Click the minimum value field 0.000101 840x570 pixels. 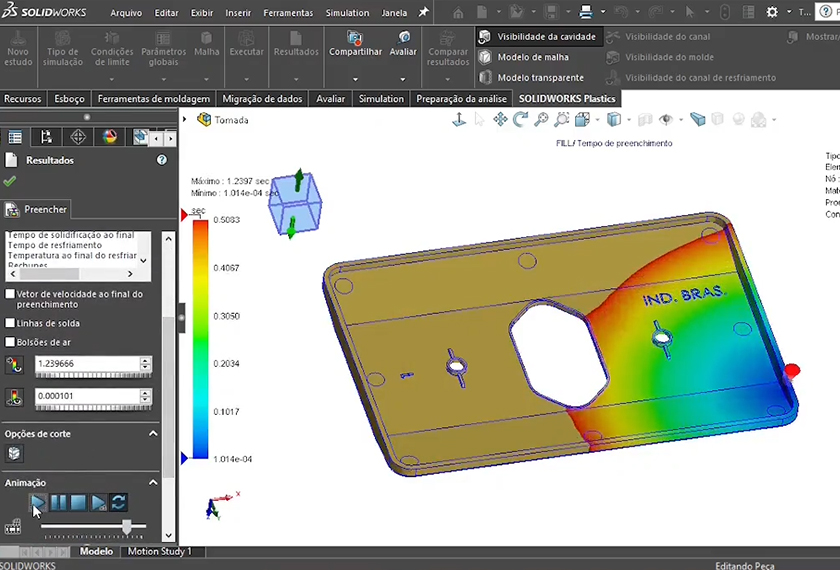tap(87, 396)
